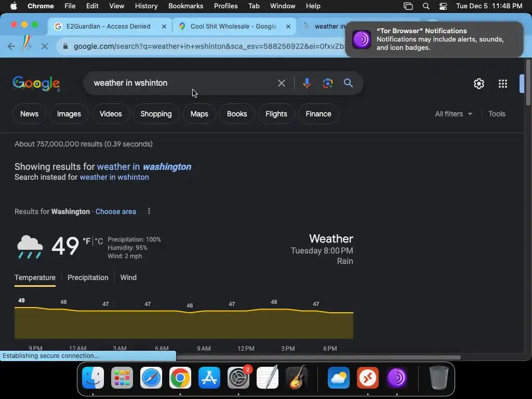532x399 pixels.
Task: Switch to Cool Shit Wholesale tab
Action: point(234,26)
